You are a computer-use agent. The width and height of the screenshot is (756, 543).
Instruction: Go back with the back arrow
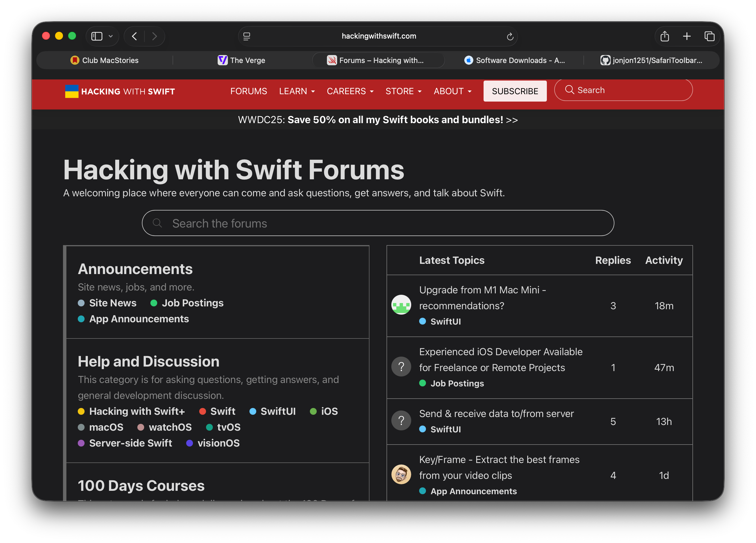tap(134, 36)
